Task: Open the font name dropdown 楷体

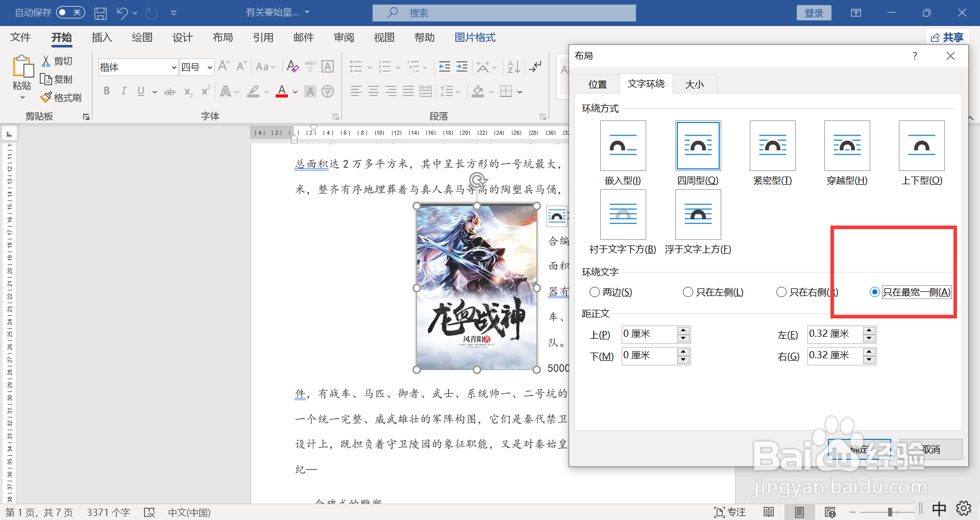Action: [x=174, y=67]
